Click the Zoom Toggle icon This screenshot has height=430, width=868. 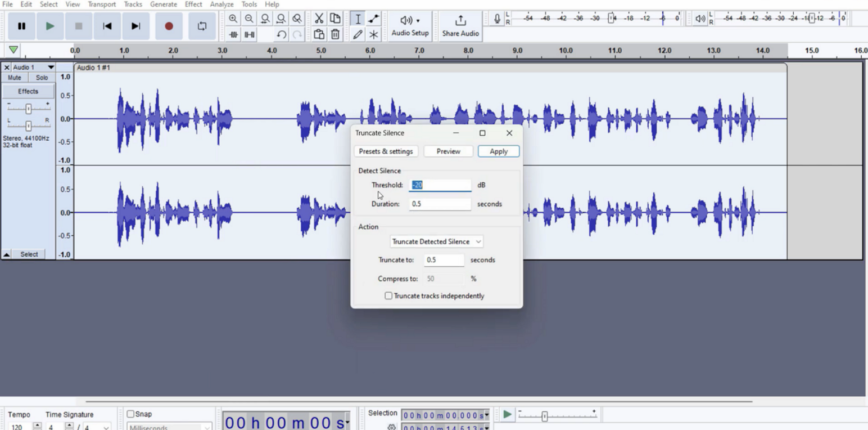297,19
